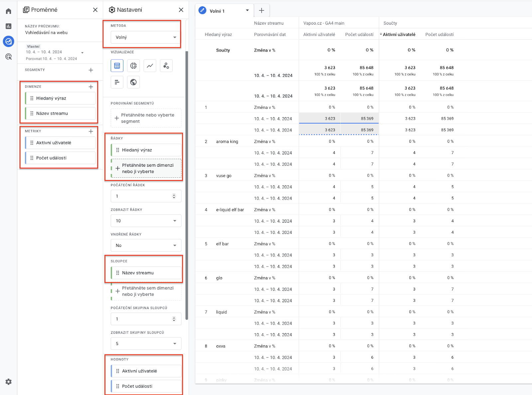Viewport: 532px width, 395px height.
Task: Select the scatter plot visualization icon
Action: pos(166,66)
